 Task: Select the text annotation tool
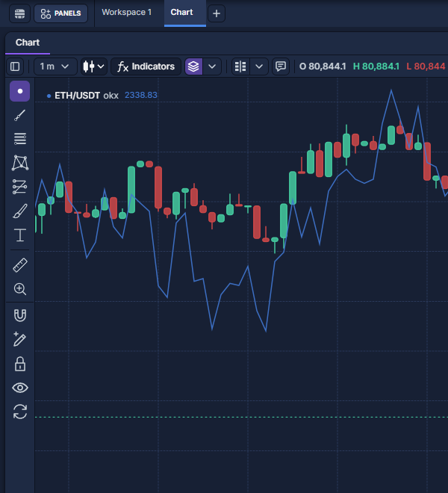pos(20,235)
